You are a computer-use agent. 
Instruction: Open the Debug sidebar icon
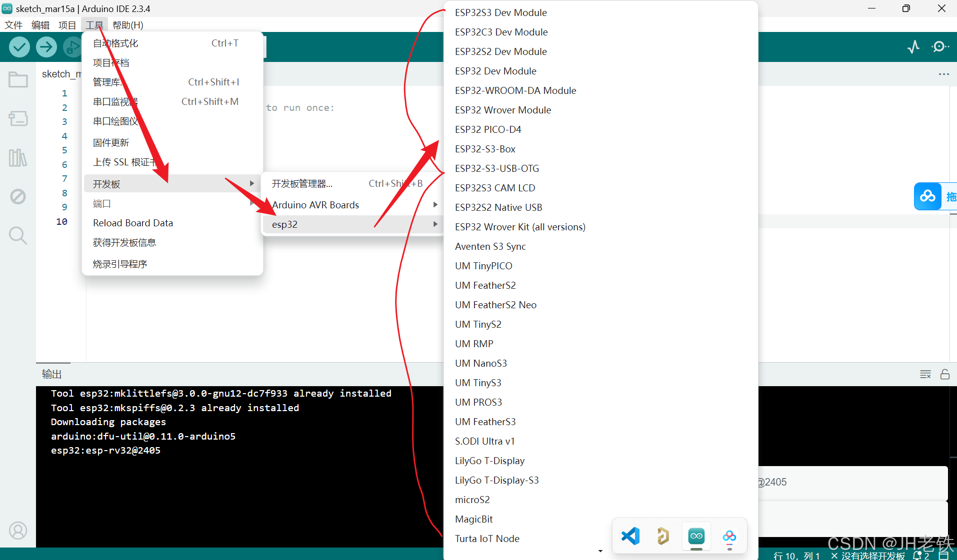[18, 196]
